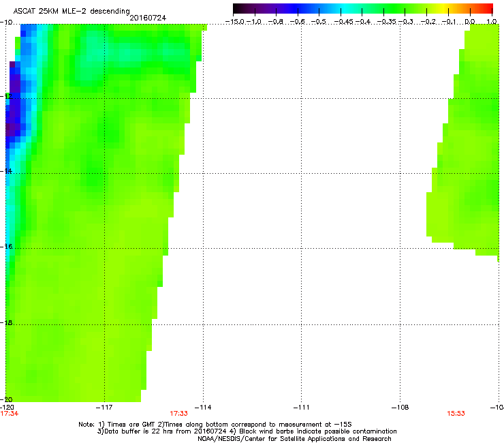Click the -108 longitude axis label
This screenshot has height=443, width=504.
(400, 408)
